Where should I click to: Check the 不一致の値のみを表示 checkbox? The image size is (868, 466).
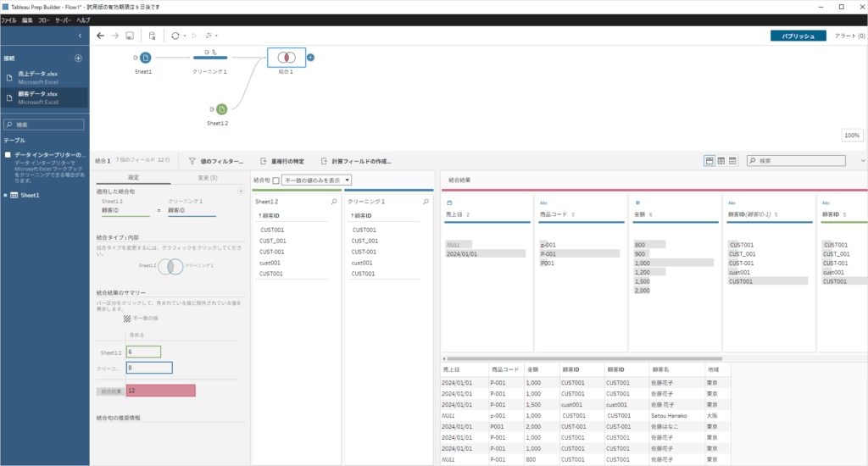(x=276, y=180)
